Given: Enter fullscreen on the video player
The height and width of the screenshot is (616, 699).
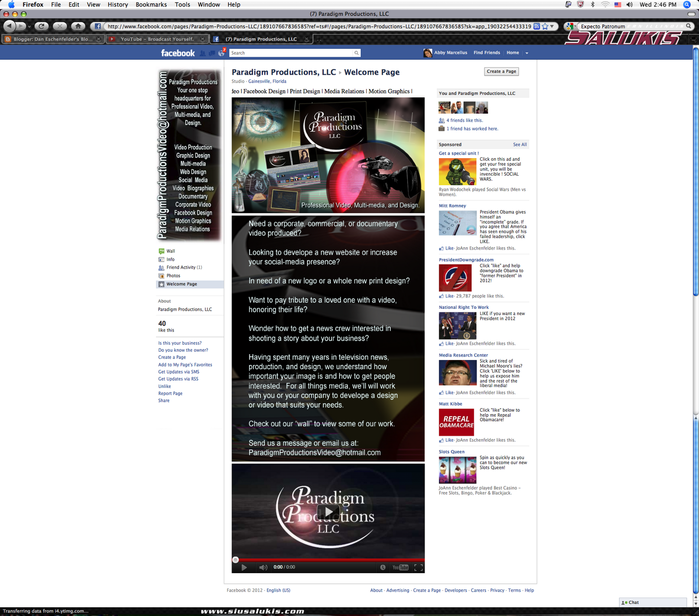Looking at the screenshot, I should (x=419, y=568).
